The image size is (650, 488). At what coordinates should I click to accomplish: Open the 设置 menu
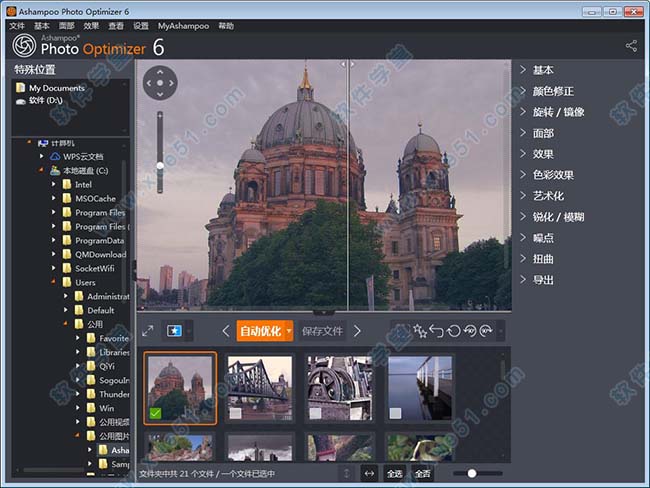pyautogui.click(x=141, y=26)
